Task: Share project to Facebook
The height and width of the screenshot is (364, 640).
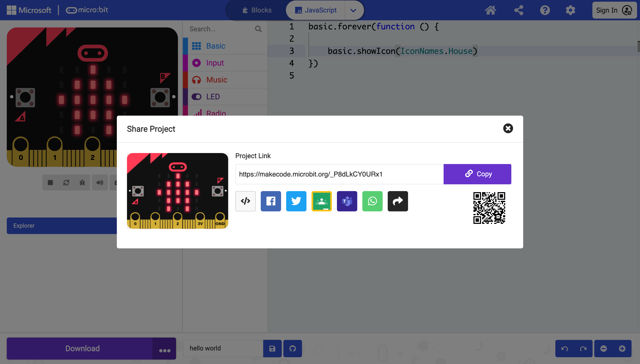Action: click(x=270, y=201)
